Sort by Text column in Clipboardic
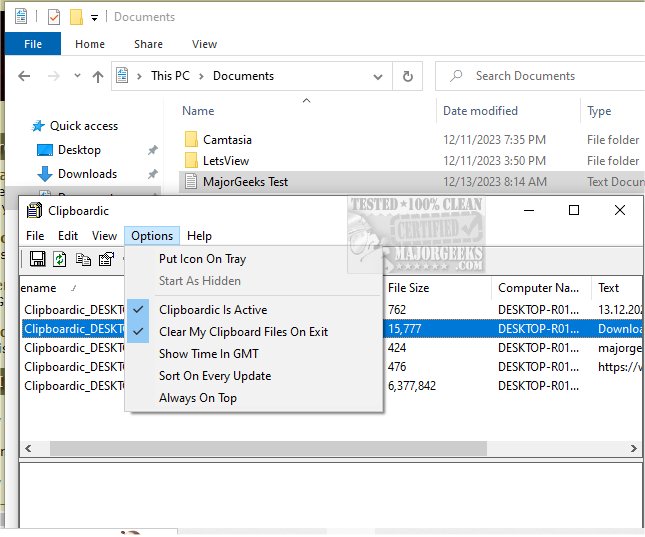This screenshot has width=645, height=537. (617, 288)
